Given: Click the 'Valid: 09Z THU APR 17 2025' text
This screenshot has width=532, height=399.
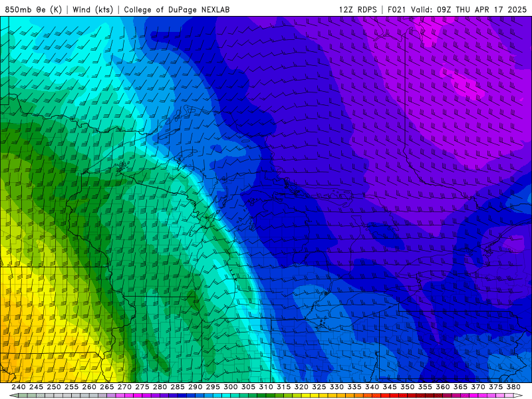Looking at the screenshot, I should [x=469, y=9].
